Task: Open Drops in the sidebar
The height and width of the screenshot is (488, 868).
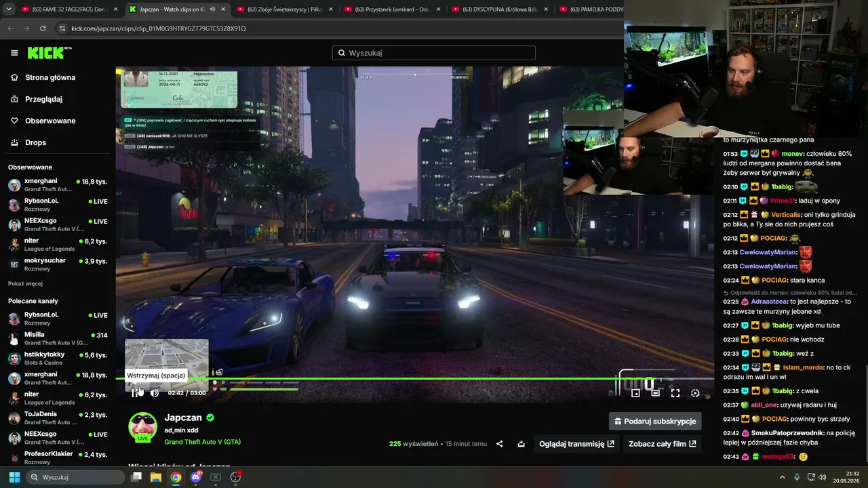Action: pyautogui.click(x=35, y=142)
